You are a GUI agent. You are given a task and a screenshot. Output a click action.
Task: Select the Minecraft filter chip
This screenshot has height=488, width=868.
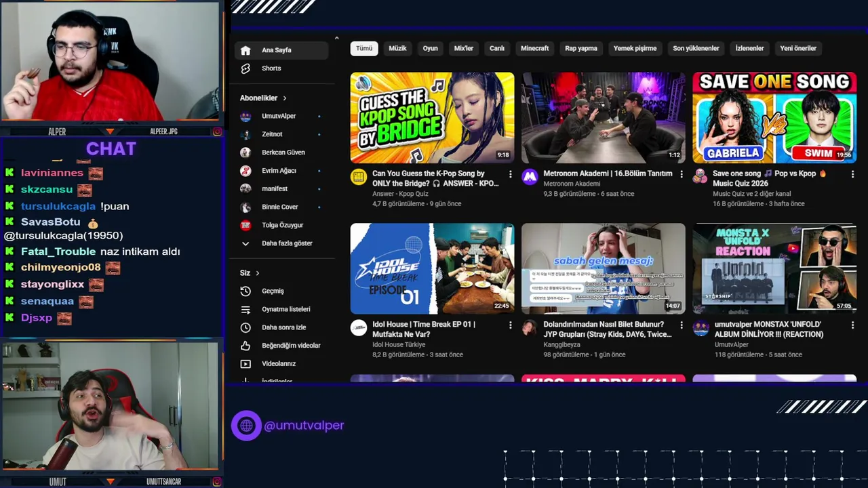pyautogui.click(x=535, y=49)
